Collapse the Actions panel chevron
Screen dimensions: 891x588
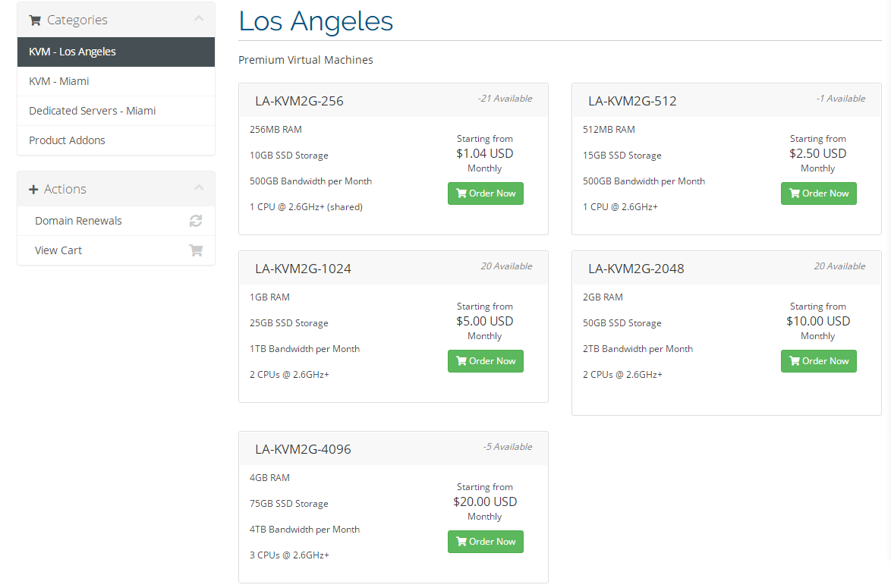click(199, 188)
